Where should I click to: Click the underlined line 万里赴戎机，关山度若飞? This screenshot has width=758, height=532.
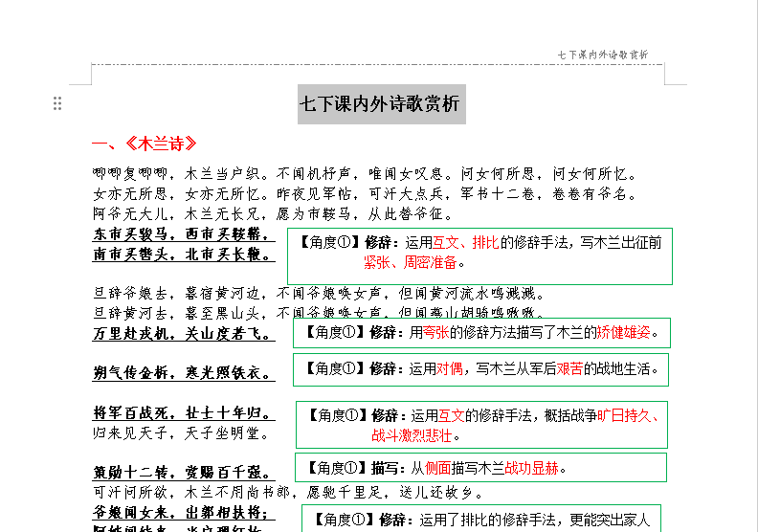184,333
